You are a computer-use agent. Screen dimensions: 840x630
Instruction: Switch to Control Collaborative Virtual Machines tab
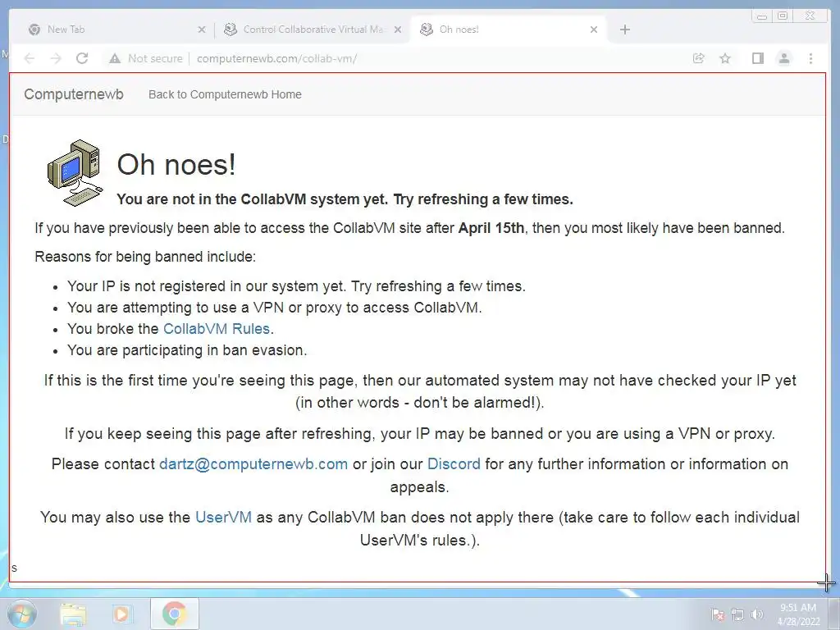313,30
